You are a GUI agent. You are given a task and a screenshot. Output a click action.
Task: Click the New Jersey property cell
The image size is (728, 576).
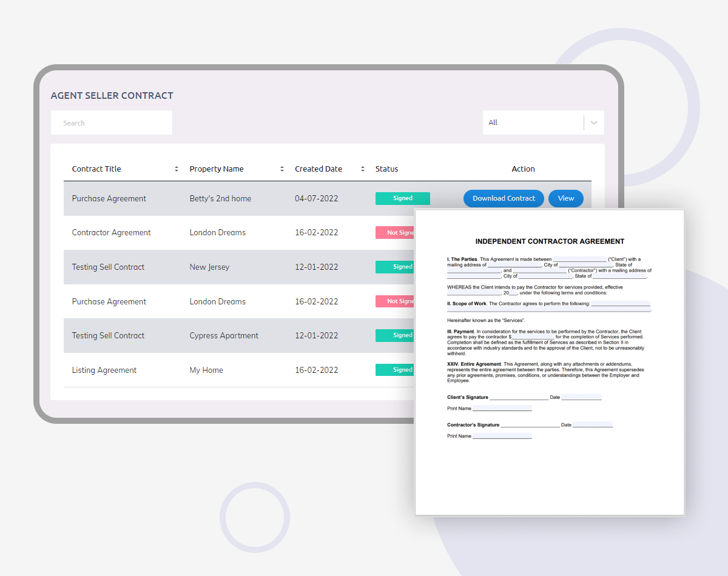209,267
